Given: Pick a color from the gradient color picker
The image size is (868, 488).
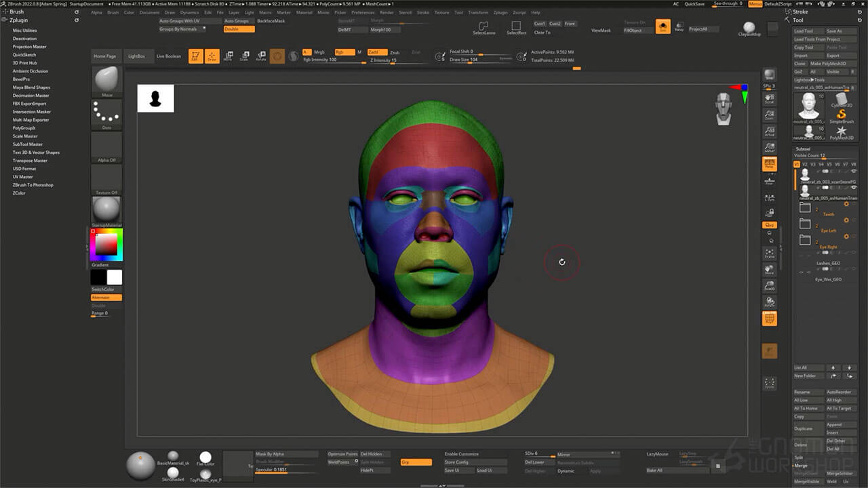Looking at the screenshot, I should pos(106,243).
